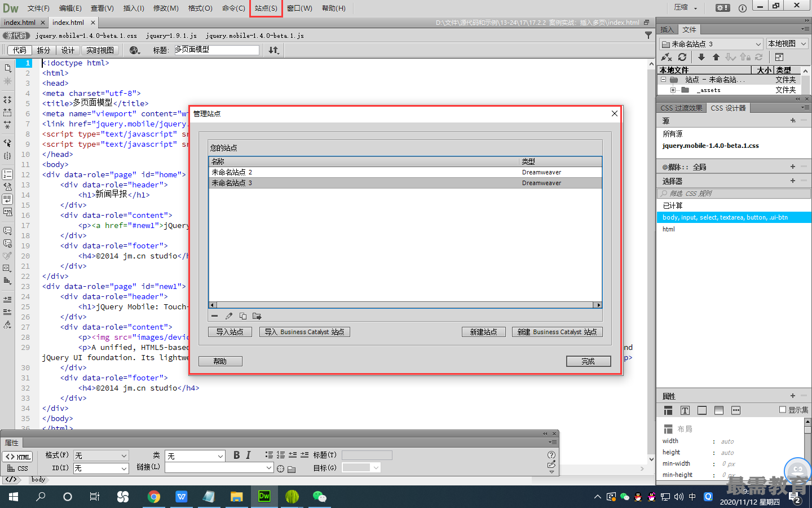Apply unordered list in Properties panel
This screenshot has width=812, height=508.
(x=269, y=455)
